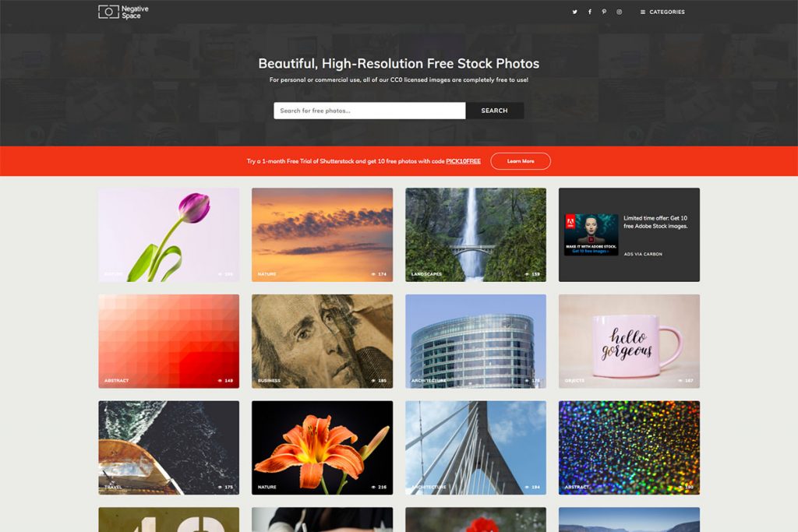Open the cable bridge tower photo
798x532 pixels.
(x=476, y=448)
